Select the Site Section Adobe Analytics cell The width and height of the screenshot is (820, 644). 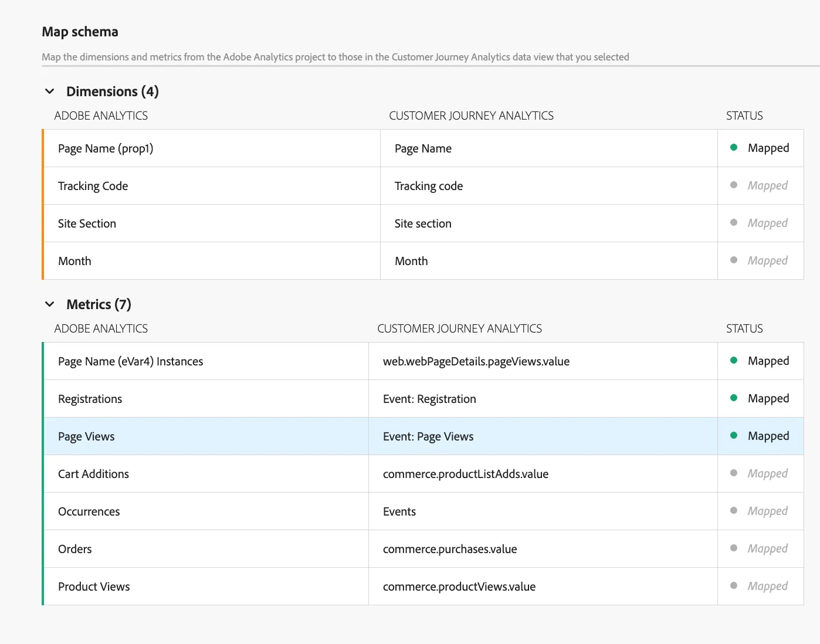[212, 223]
